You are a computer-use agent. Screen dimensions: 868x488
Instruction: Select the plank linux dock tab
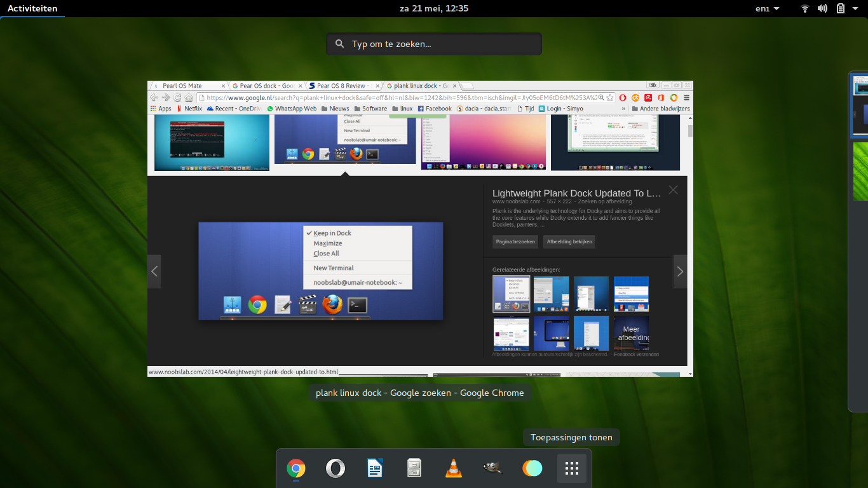(x=422, y=86)
